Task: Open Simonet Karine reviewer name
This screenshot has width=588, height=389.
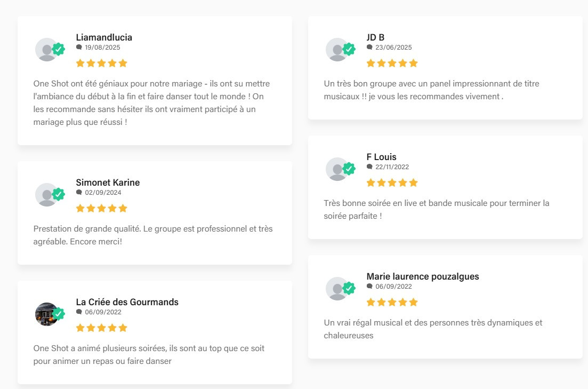Action: (108, 182)
